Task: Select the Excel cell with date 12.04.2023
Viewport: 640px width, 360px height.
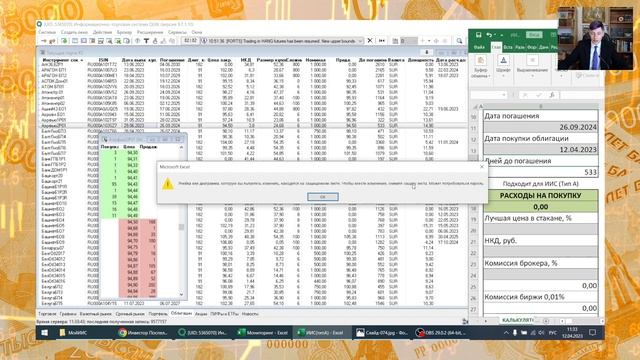Action: 541,150
